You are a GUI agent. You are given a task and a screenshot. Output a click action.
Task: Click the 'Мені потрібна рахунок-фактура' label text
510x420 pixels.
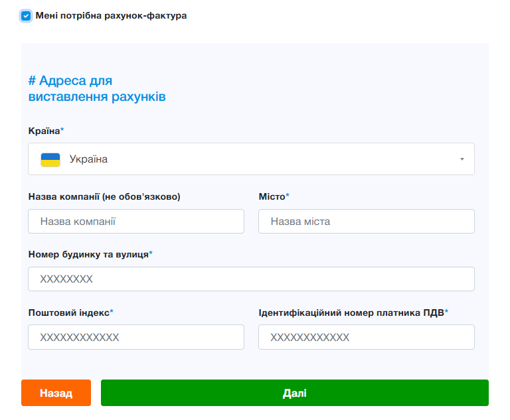(111, 16)
